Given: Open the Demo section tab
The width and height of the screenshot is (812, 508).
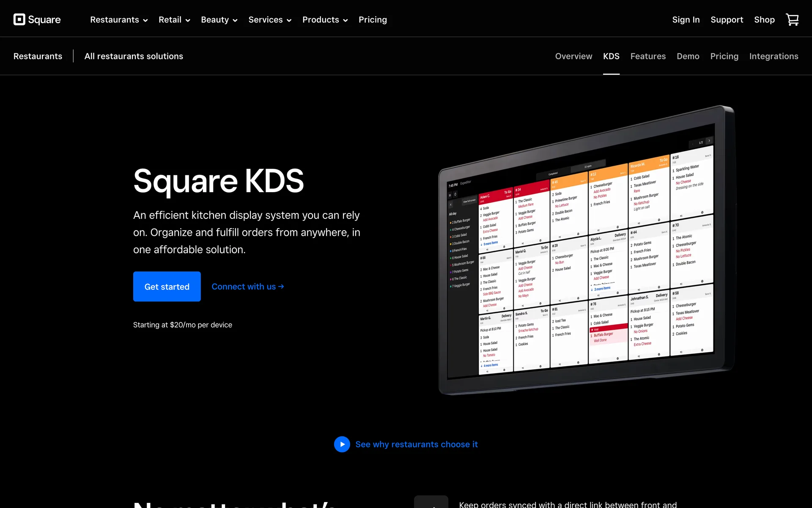Looking at the screenshot, I should 688,56.
